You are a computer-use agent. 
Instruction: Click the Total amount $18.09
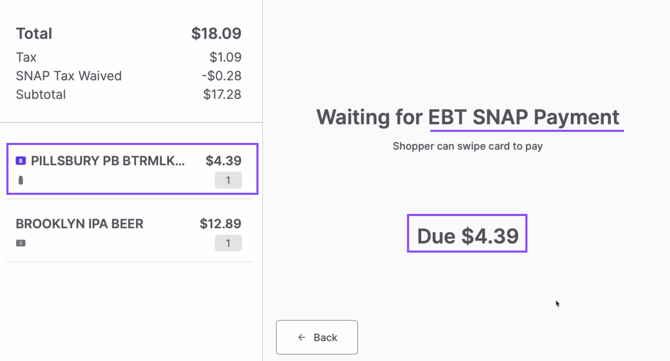pos(216,33)
